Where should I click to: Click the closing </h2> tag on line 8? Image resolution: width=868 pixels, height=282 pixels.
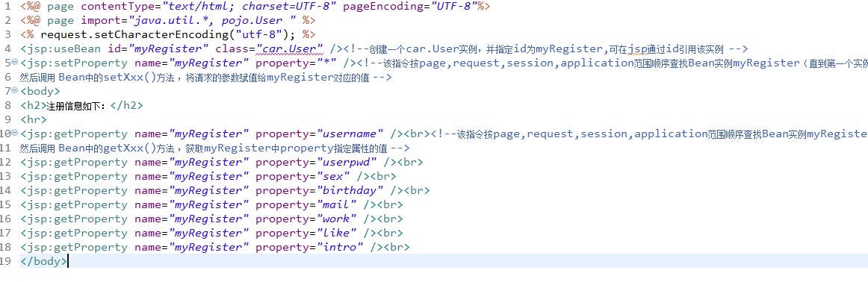[x=126, y=106]
